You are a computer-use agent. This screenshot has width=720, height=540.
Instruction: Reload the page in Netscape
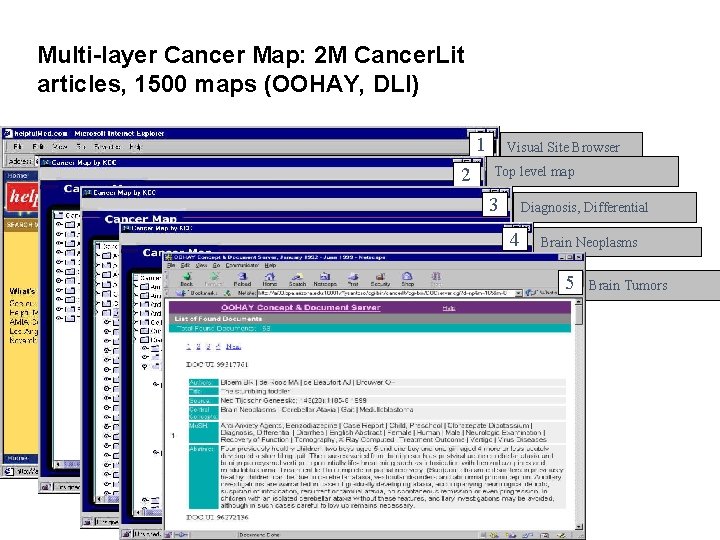(242, 279)
